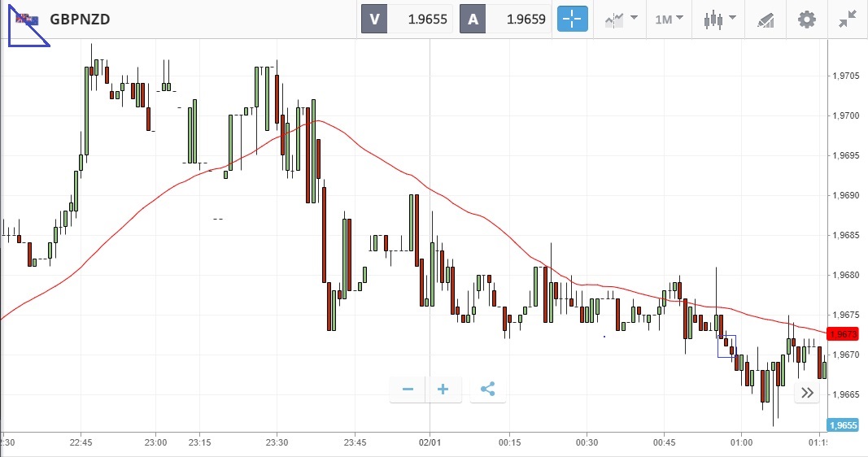The width and height of the screenshot is (868, 457).
Task: Click the GBPNZD symbol name
Action: pos(80,19)
